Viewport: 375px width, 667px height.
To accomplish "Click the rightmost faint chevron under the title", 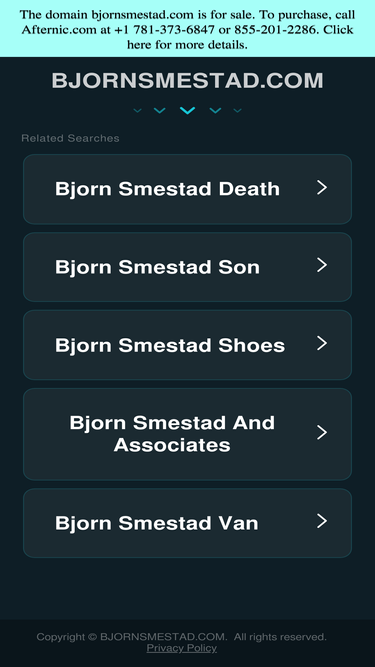I will [x=238, y=111].
